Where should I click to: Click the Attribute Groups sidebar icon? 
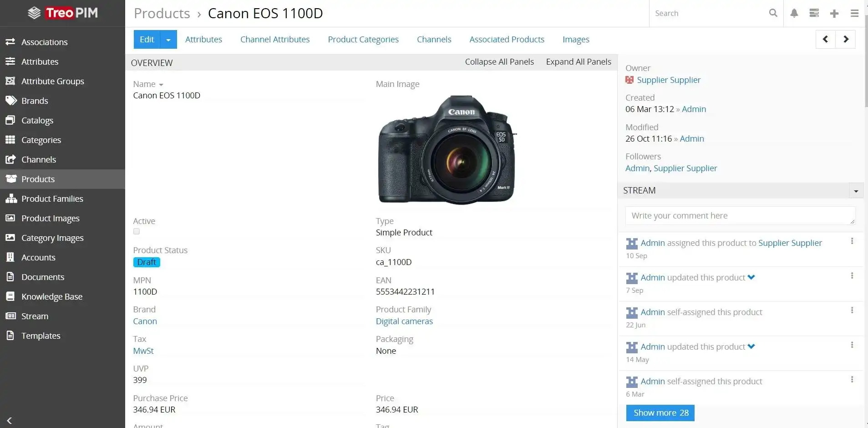coord(10,81)
